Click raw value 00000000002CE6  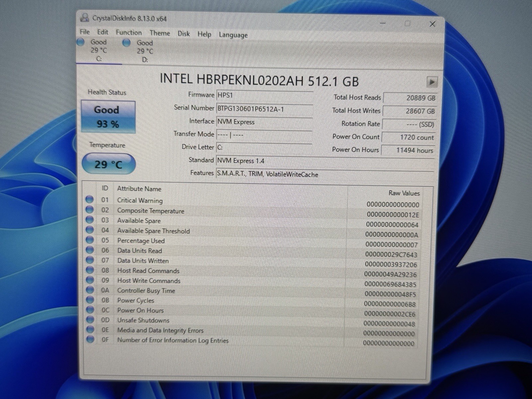click(x=390, y=314)
